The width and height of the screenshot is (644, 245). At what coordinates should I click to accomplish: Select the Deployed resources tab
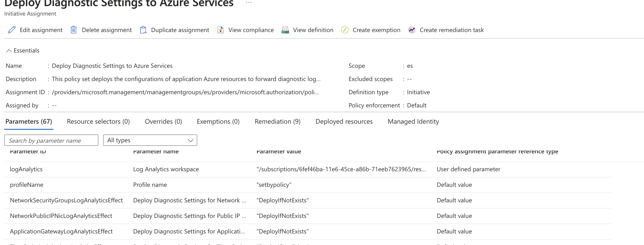[344, 121]
